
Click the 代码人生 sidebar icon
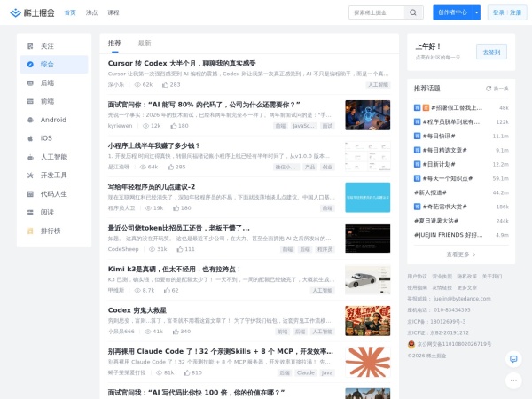[30, 193]
